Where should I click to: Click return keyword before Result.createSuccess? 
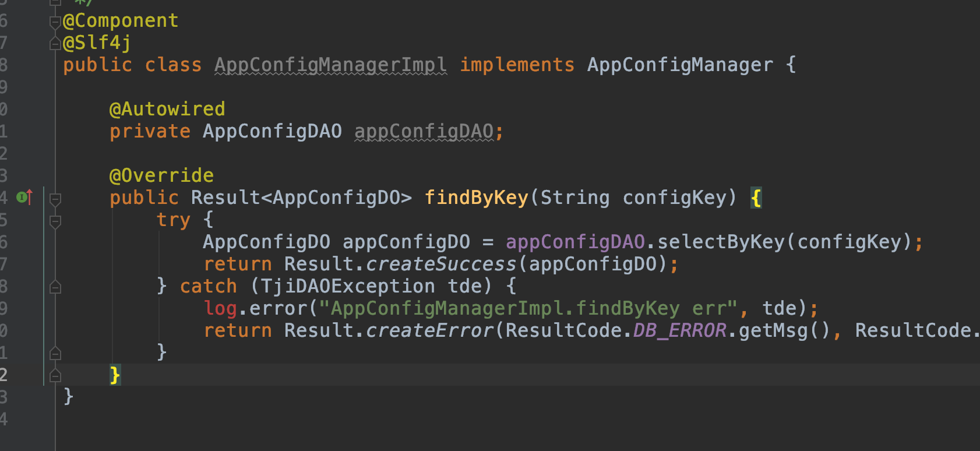pyautogui.click(x=237, y=264)
